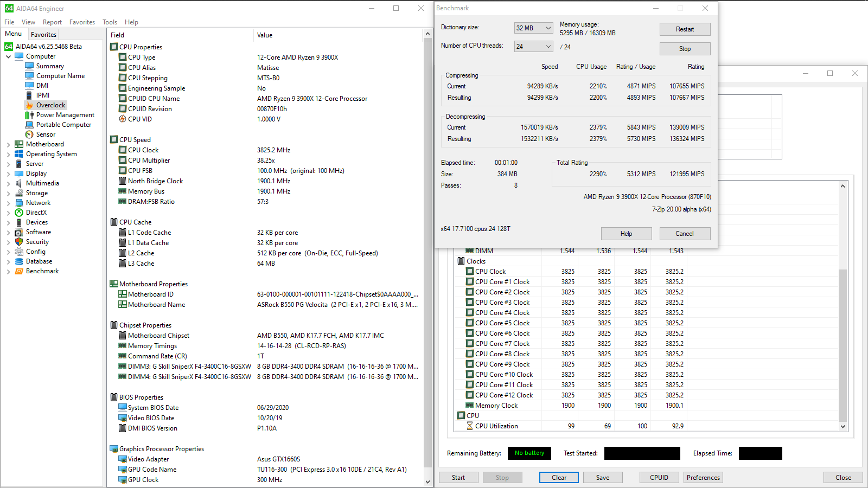Click the Close button in stability test
This screenshot has width=868, height=488.
[x=843, y=478]
